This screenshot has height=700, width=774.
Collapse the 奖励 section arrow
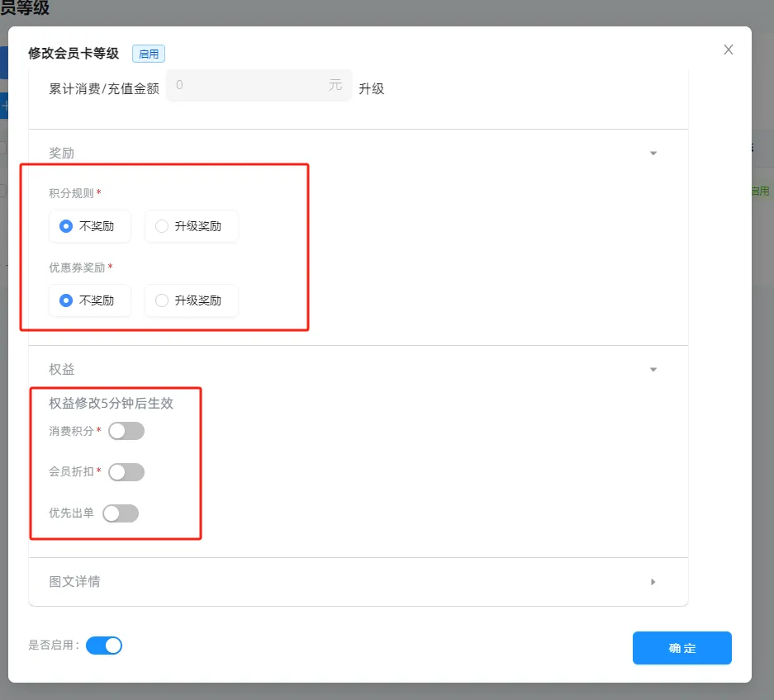653,154
